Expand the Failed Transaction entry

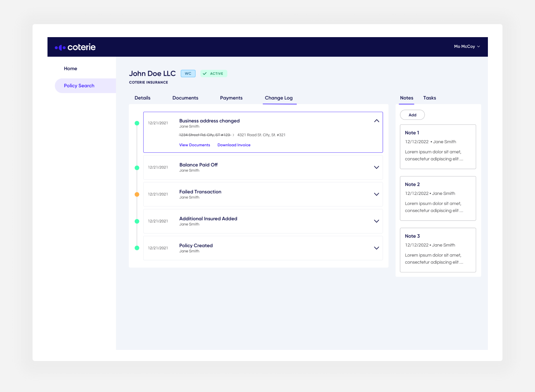point(376,194)
